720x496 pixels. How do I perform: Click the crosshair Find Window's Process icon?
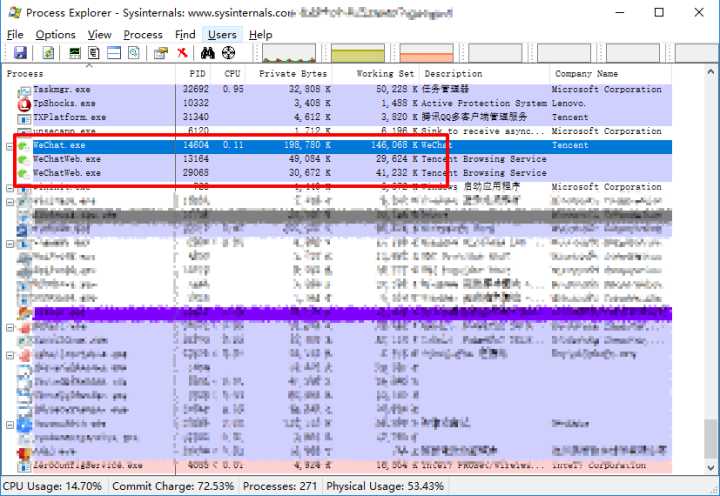[x=228, y=53]
